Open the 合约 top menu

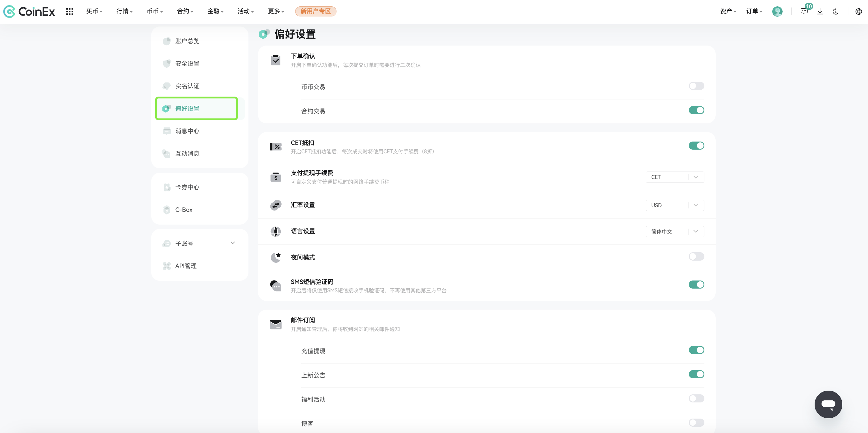pos(185,12)
